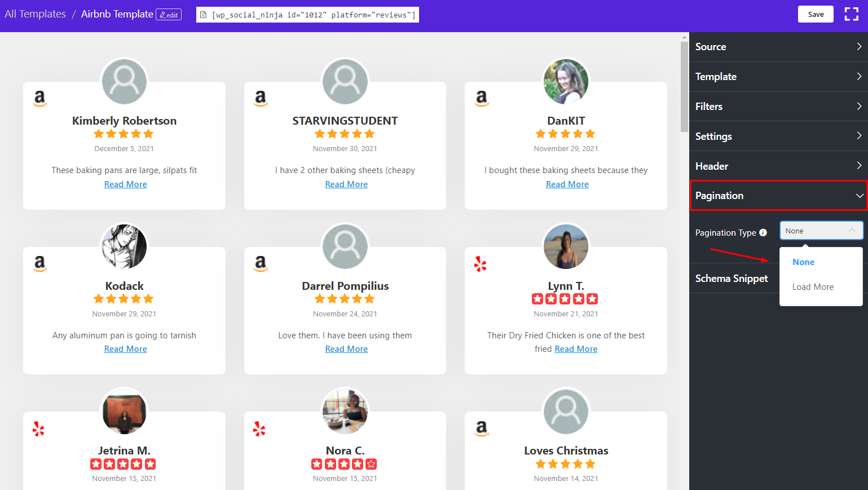Viewport: 868px width, 490px height.
Task: Select Load More in the pagination dropdown
Action: click(x=812, y=286)
